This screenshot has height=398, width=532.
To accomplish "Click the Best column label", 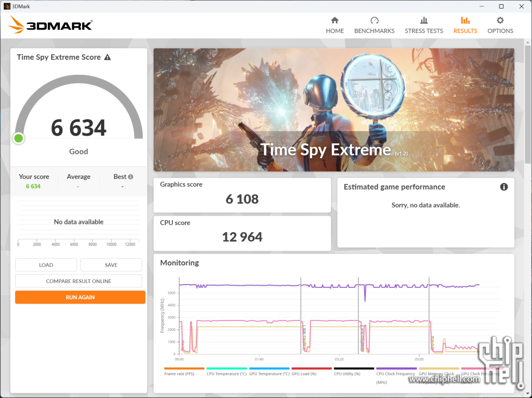I will (120, 177).
